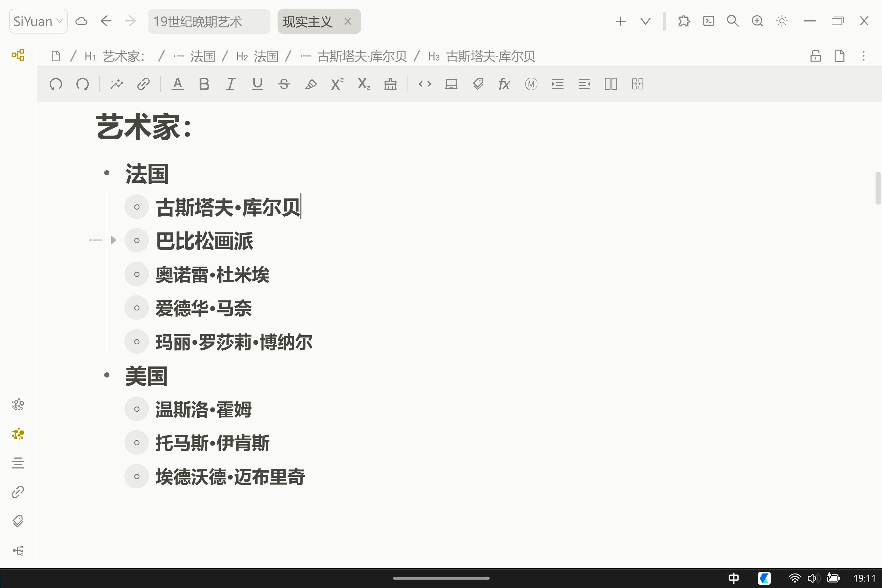Open the document more-options menu

click(863, 56)
